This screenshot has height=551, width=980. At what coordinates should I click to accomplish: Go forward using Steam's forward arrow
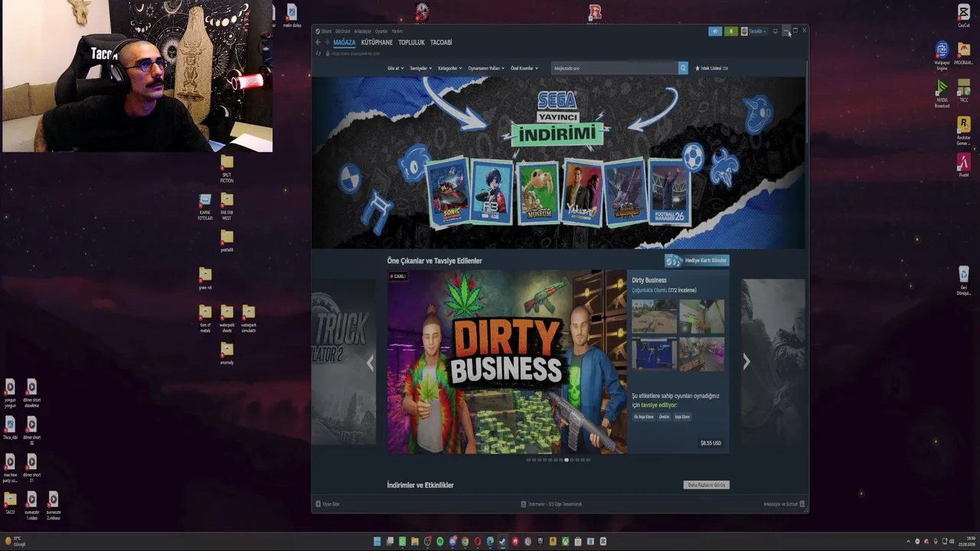(328, 43)
